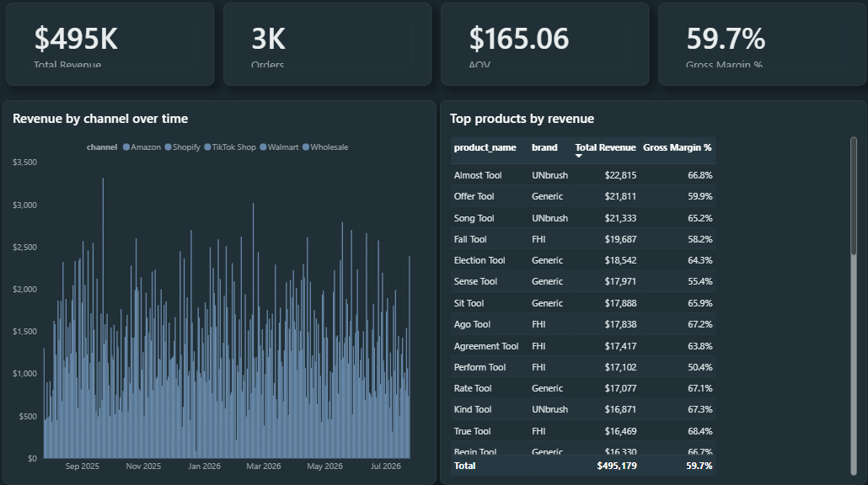Click the 59.7% Gross Margin card
Screen dimensions: 868x485
(763, 45)
